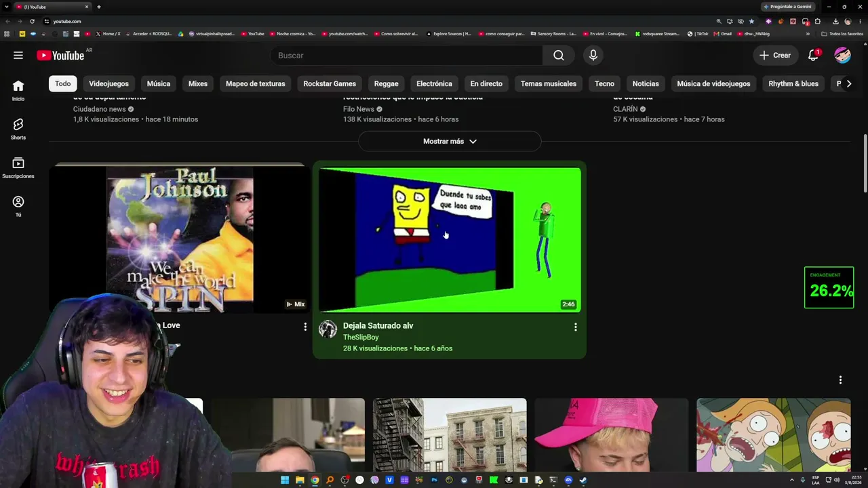The height and width of the screenshot is (488, 868).
Task: Open the YouTube guide hamburger menu
Action: (18, 56)
